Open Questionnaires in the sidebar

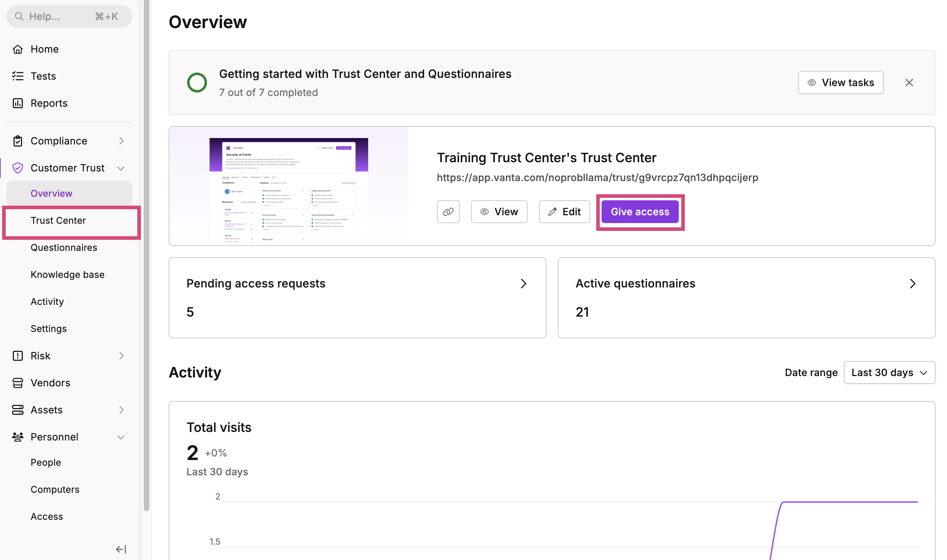(69, 248)
